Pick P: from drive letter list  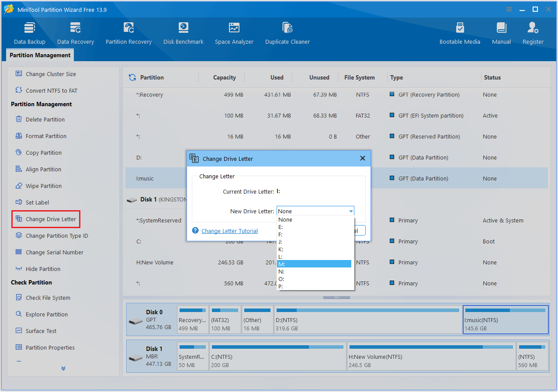point(314,286)
